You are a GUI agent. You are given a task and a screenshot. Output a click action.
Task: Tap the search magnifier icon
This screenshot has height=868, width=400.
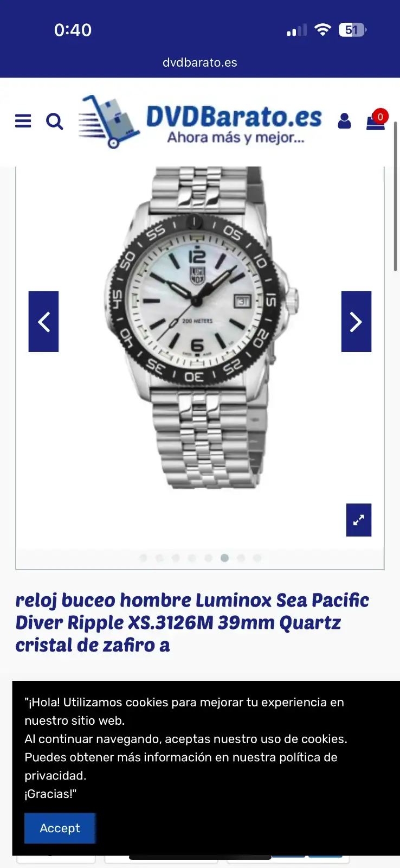(x=54, y=122)
